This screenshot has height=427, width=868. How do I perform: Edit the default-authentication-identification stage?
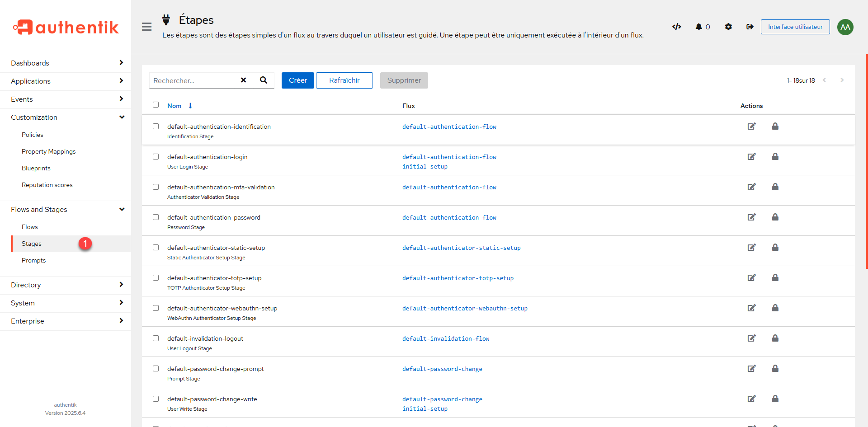click(x=751, y=127)
